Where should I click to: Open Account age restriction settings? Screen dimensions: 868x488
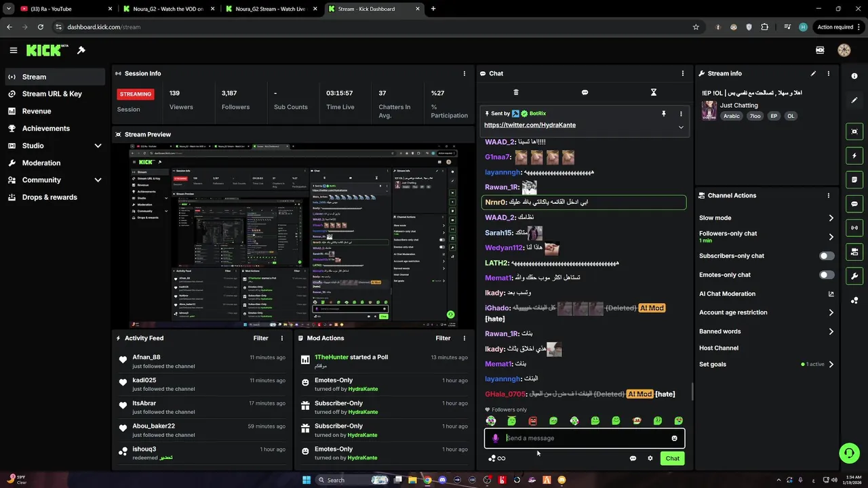pyautogui.click(x=766, y=312)
